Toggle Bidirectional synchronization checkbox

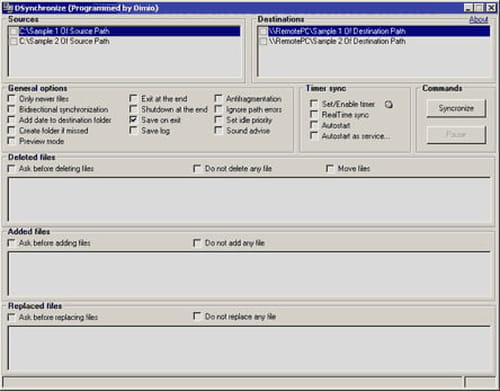[11, 109]
